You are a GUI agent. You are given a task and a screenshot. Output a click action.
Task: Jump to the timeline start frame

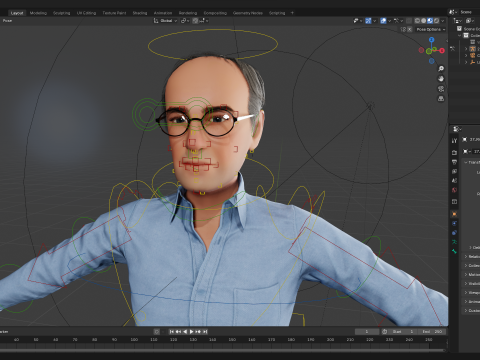[172, 332]
